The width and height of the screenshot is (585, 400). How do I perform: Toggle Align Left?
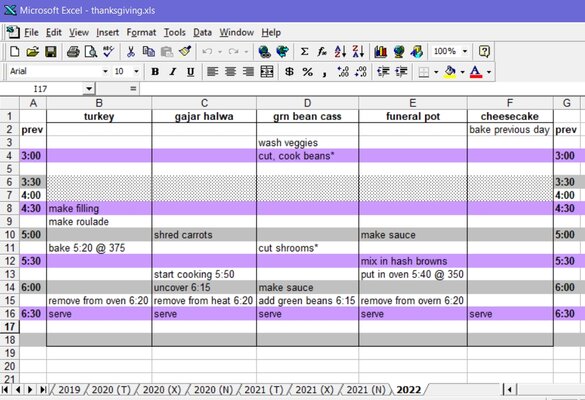pos(212,72)
